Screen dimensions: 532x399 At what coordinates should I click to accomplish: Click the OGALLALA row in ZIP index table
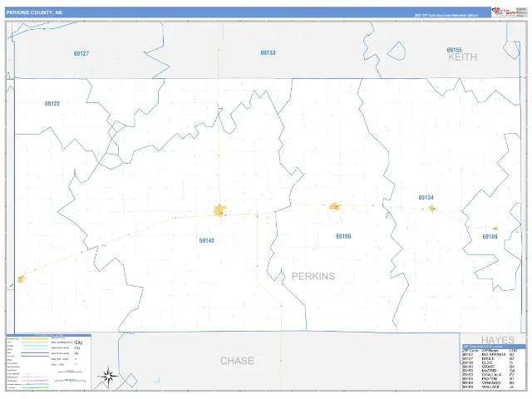coord(489,375)
